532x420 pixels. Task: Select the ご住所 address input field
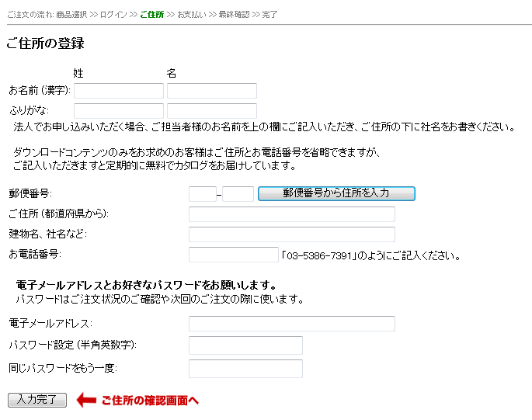click(291, 214)
